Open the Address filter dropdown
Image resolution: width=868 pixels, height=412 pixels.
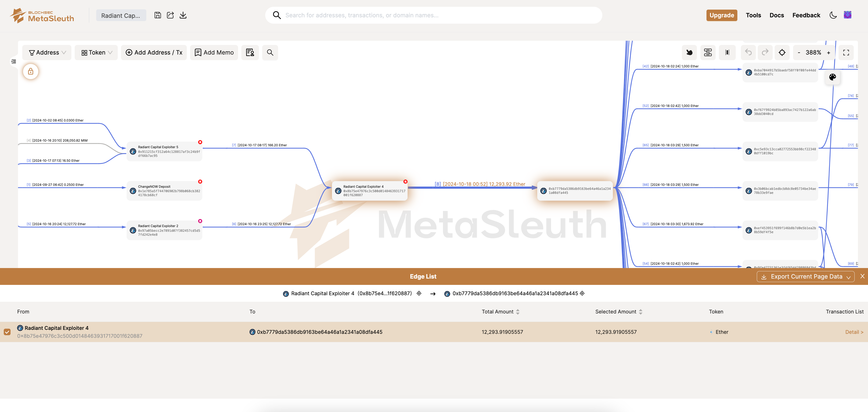pyautogui.click(x=47, y=52)
